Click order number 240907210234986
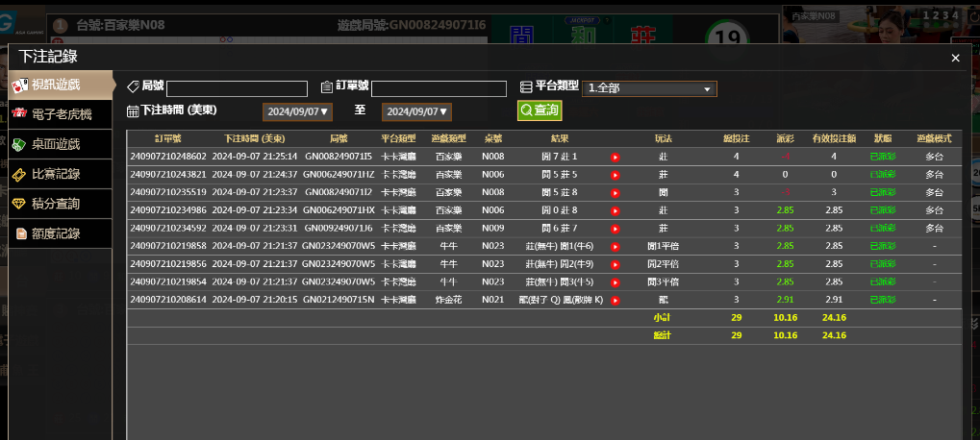Screen dimensions: 980x440 coord(168,209)
